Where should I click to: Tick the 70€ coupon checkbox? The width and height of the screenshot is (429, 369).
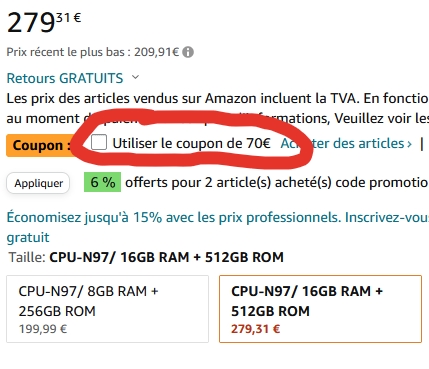click(x=99, y=142)
